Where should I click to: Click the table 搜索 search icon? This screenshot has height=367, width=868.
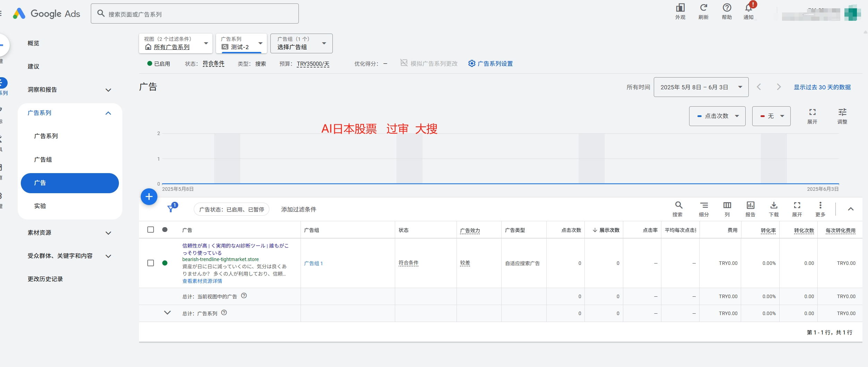pyautogui.click(x=678, y=209)
